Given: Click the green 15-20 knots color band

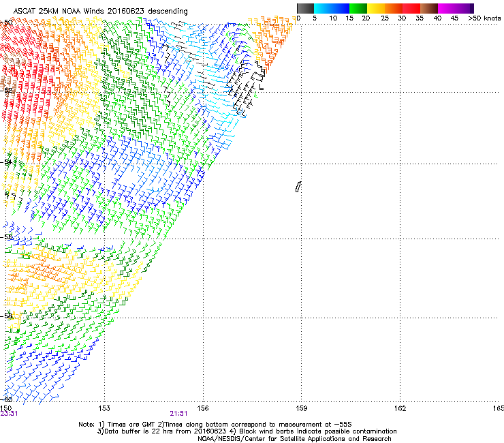Looking at the screenshot, I should [358, 8].
